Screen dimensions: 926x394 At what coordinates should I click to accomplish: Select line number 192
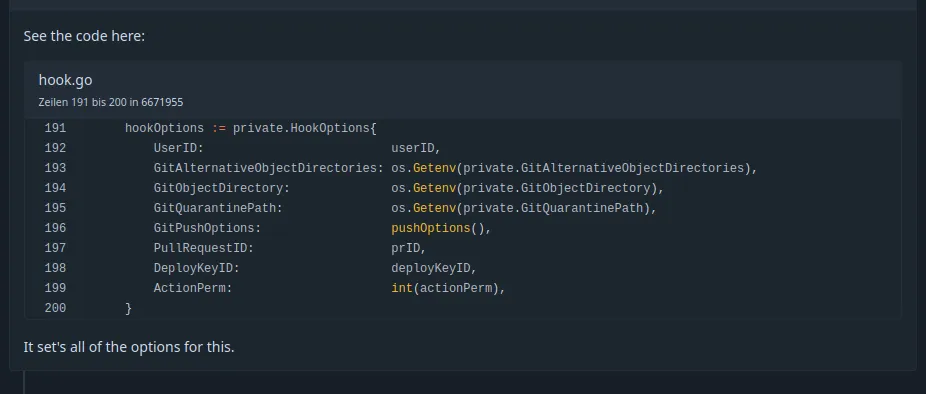(55, 148)
